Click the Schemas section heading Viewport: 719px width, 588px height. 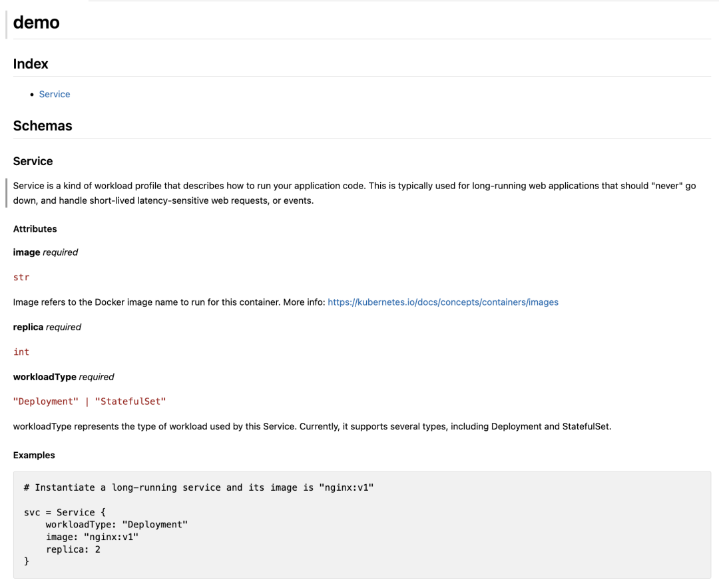(x=43, y=126)
